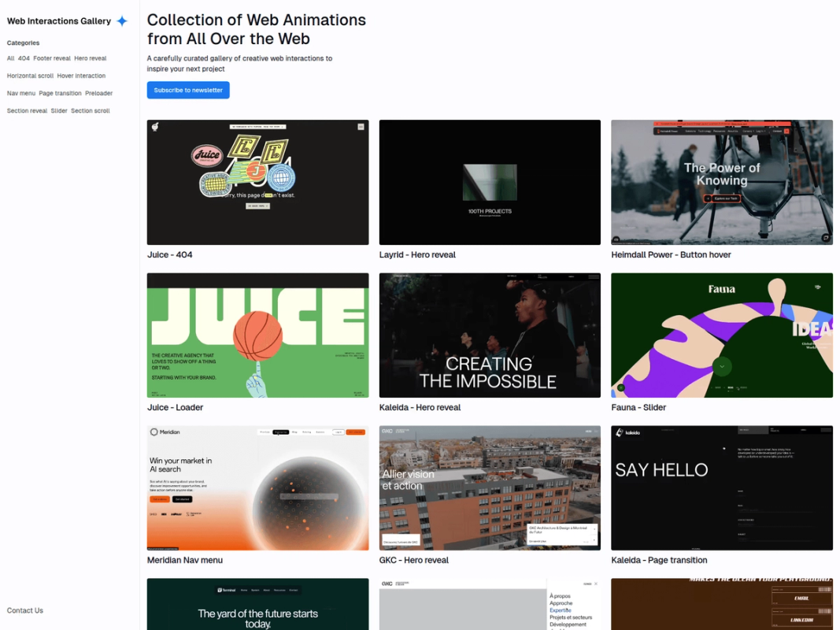
Task: Filter gallery by 404 category
Action: click(24, 58)
